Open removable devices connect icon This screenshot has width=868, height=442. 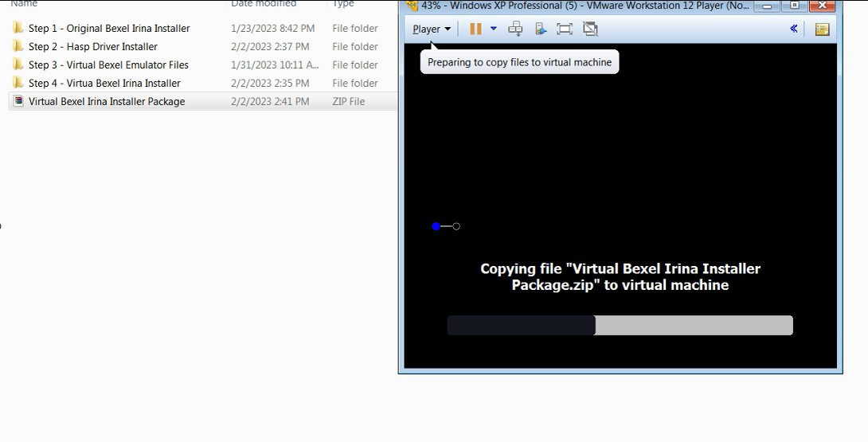point(541,29)
